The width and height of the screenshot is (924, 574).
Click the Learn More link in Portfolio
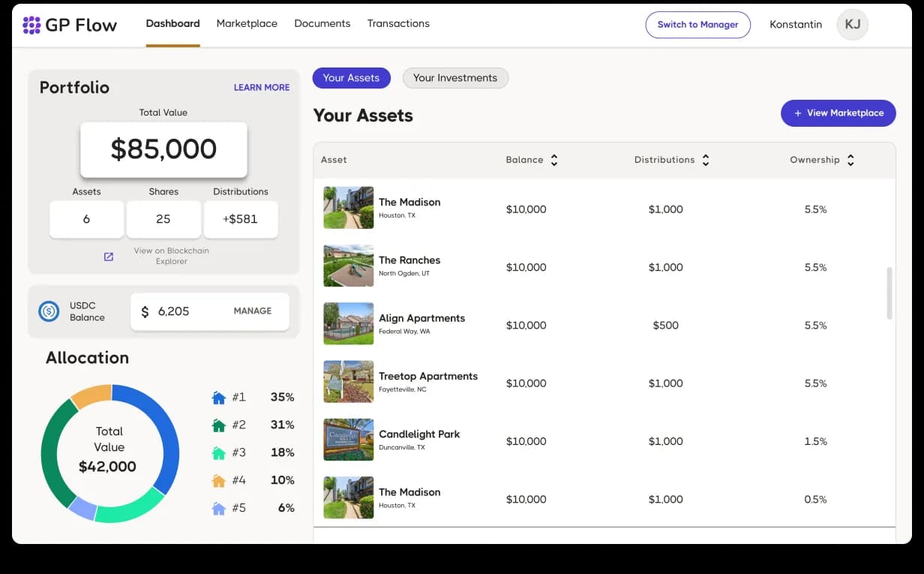coord(262,88)
